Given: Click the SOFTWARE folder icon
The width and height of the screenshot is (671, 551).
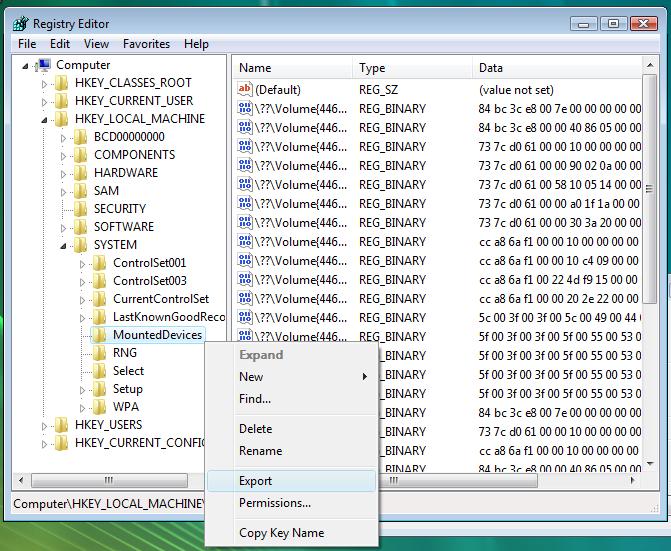Looking at the screenshot, I should [80, 227].
